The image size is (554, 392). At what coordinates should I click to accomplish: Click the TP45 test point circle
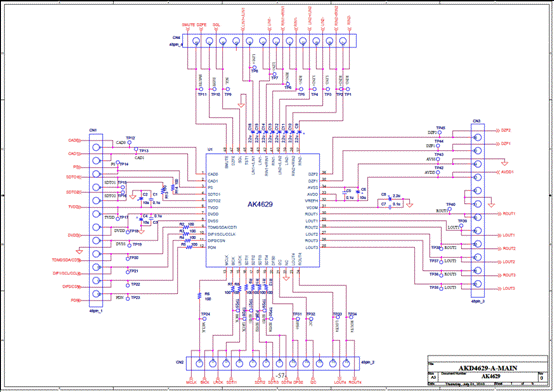[440, 133]
